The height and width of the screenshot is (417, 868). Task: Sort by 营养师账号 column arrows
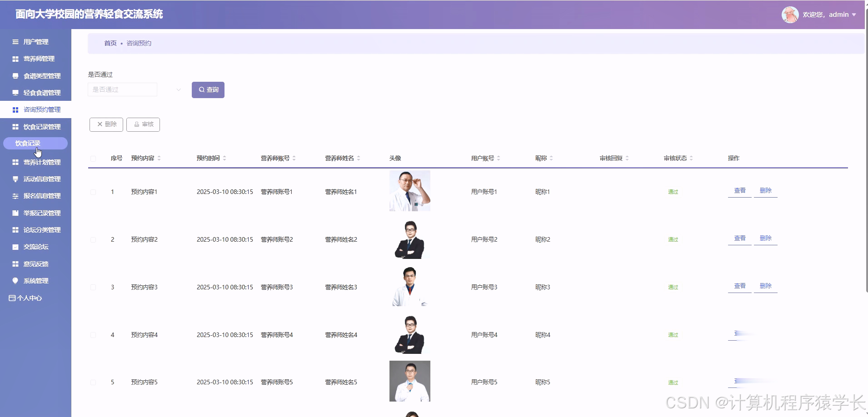(294, 158)
